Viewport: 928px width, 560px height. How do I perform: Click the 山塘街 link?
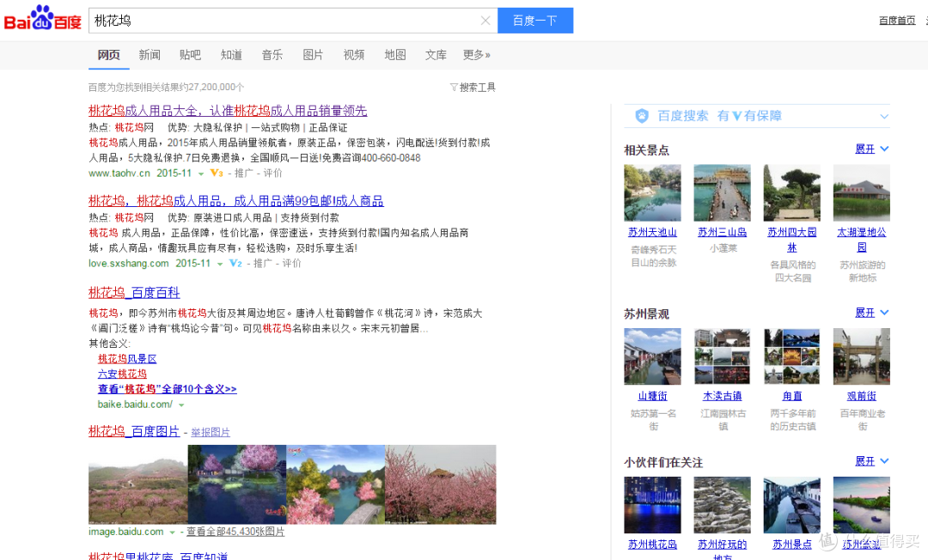point(652,396)
